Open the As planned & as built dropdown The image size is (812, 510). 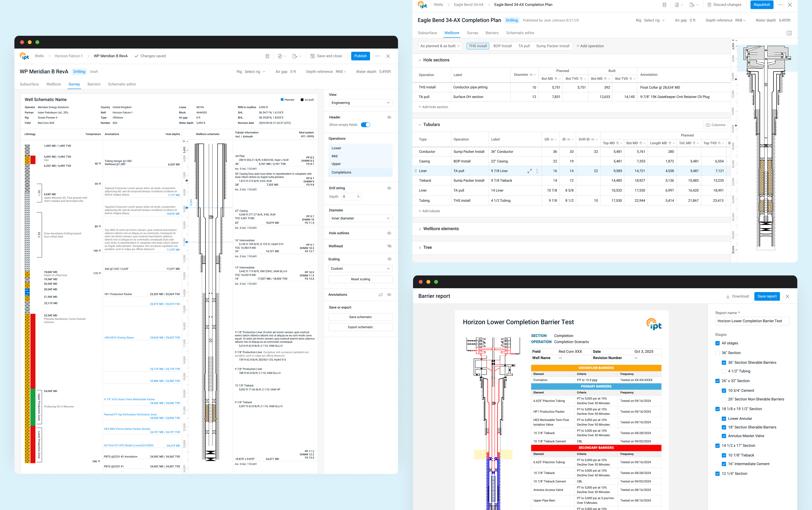point(440,46)
